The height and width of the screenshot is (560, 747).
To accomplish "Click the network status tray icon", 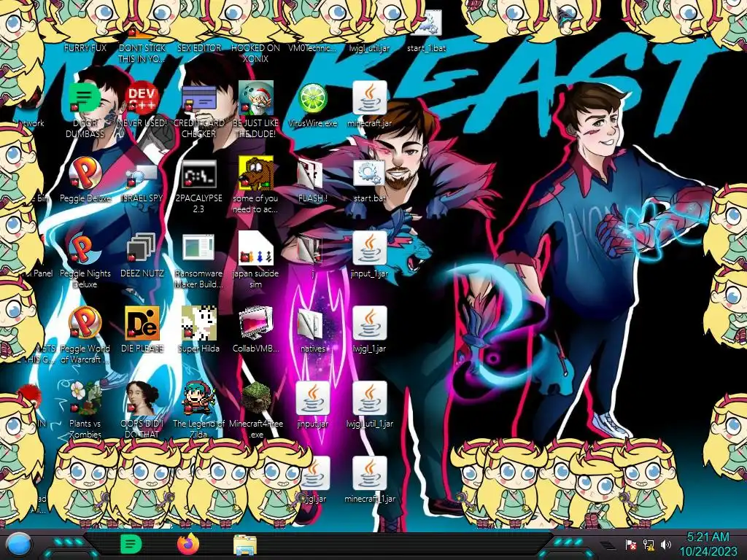I will [x=649, y=544].
